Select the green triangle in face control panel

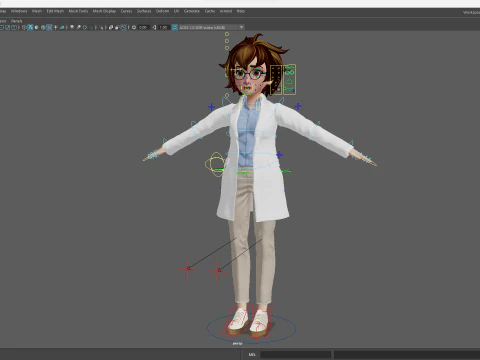(x=289, y=81)
